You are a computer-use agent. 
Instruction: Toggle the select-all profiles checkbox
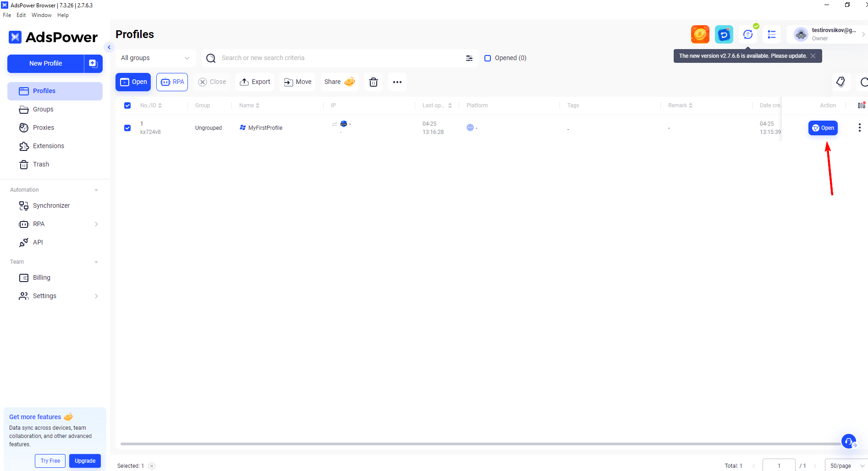click(127, 105)
